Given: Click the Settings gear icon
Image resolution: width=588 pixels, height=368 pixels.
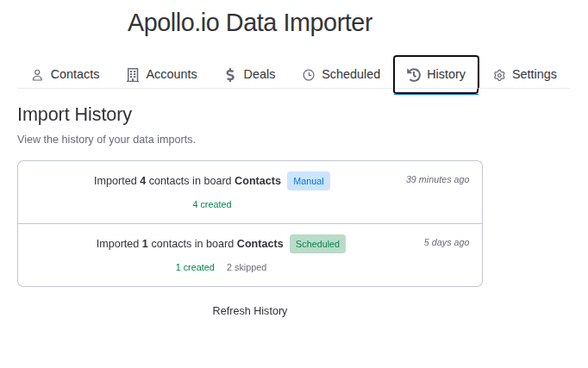Looking at the screenshot, I should [499, 75].
